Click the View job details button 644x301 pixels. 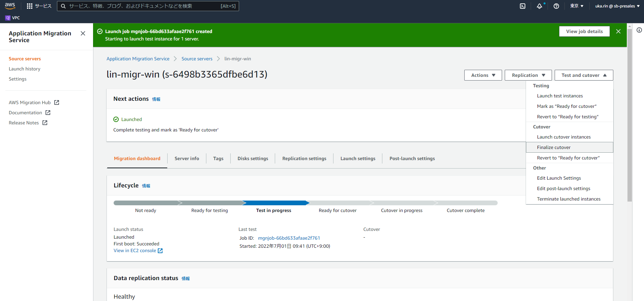click(x=584, y=31)
